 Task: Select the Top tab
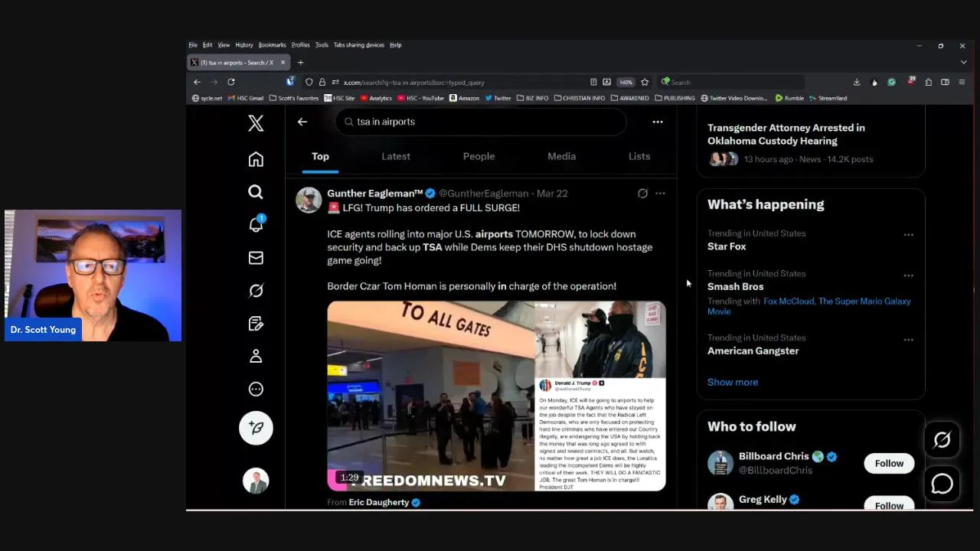pyautogui.click(x=320, y=156)
